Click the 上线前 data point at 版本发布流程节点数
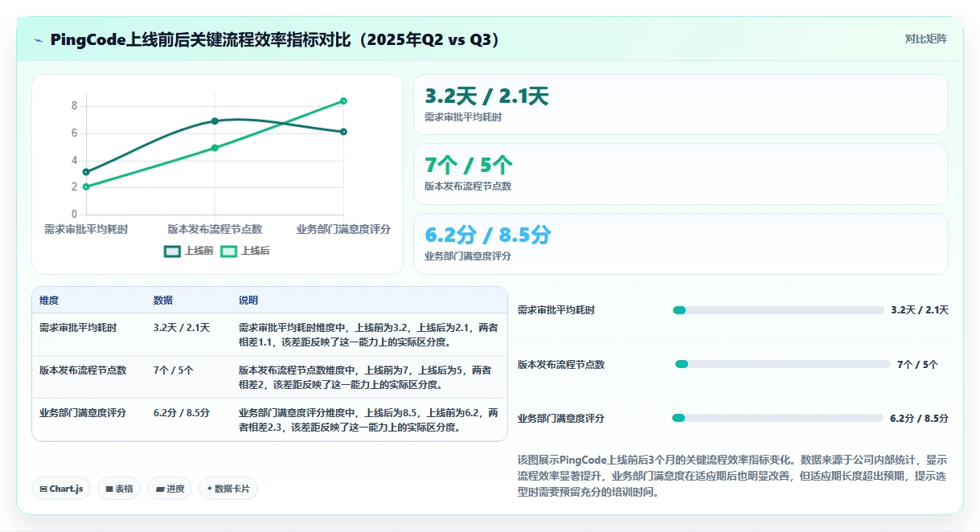Viewport: 980px width, 532px height. (215, 121)
